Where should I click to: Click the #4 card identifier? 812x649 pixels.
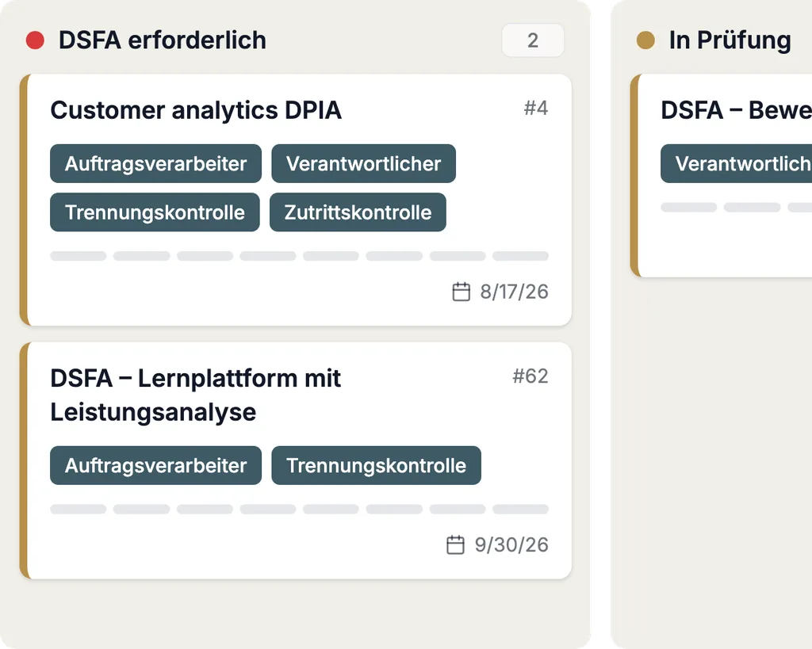536,108
